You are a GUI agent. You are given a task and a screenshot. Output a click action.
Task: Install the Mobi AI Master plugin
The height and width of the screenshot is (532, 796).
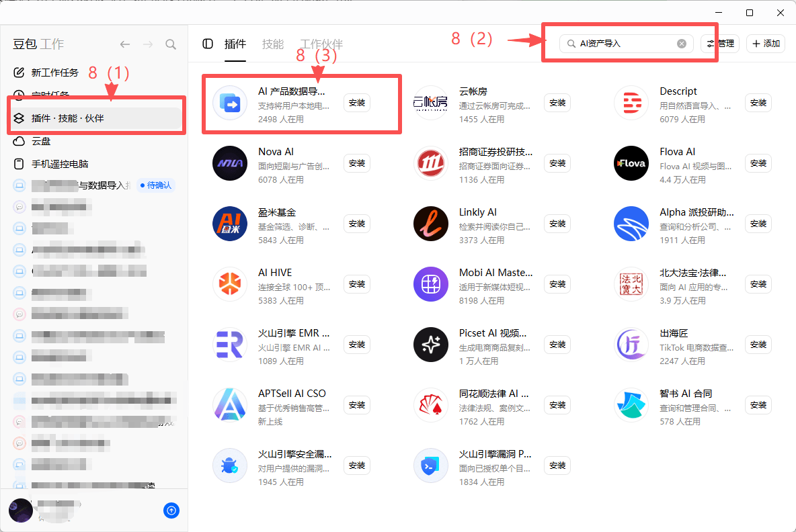[x=557, y=284]
